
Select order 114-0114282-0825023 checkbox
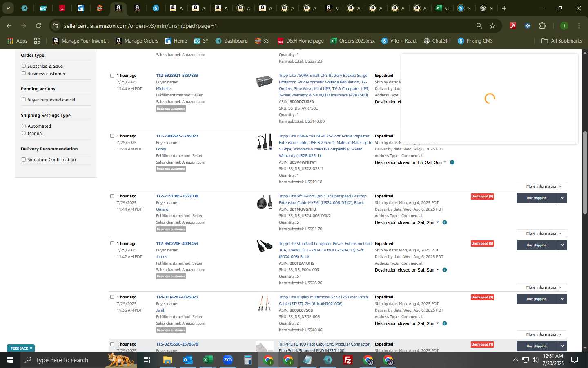tap(112, 297)
